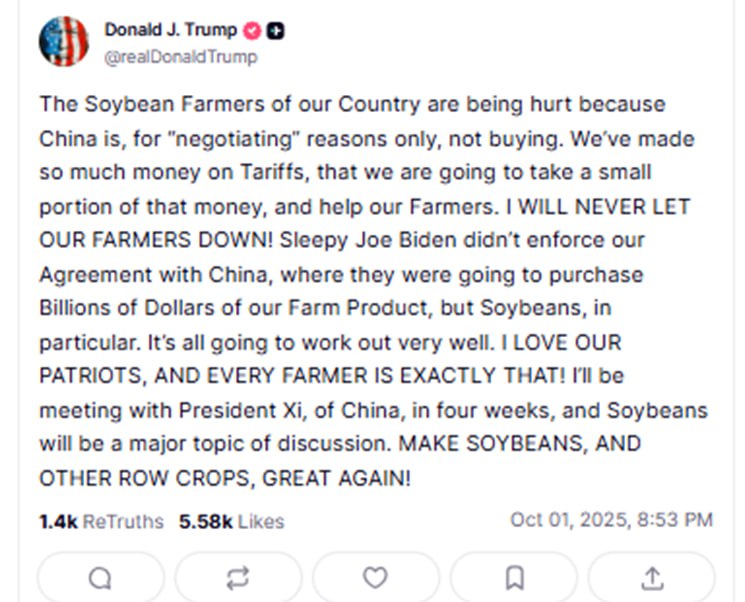Click the black plus badge beside the name
The height and width of the screenshot is (602, 745).
point(275,31)
